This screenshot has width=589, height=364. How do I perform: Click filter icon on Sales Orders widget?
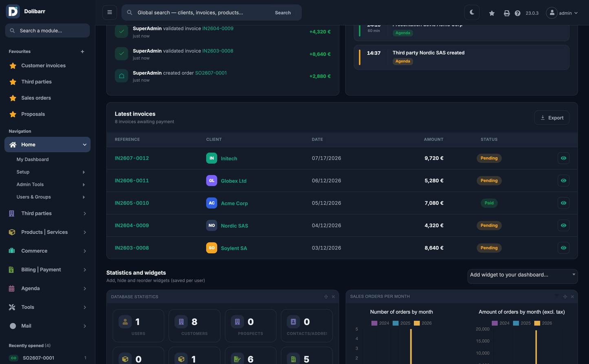point(557,296)
